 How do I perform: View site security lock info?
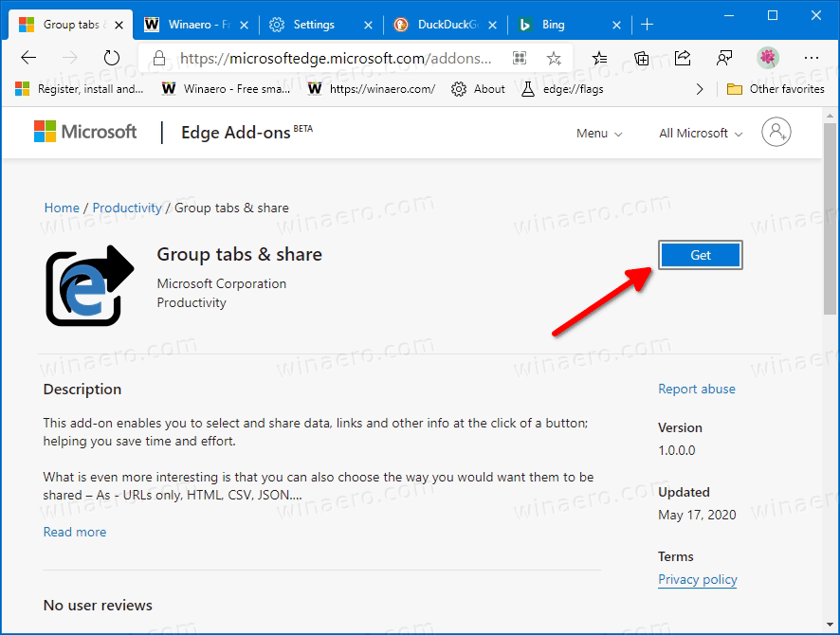(158, 58)
